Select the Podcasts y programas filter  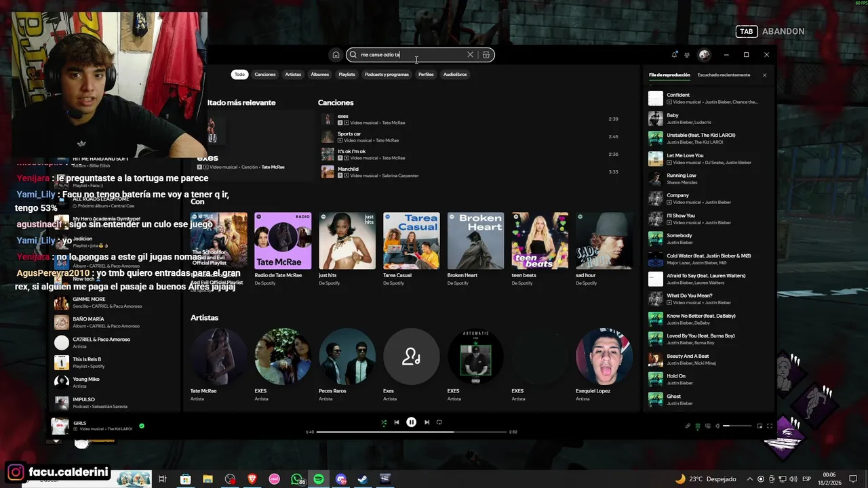click(387, 75)
